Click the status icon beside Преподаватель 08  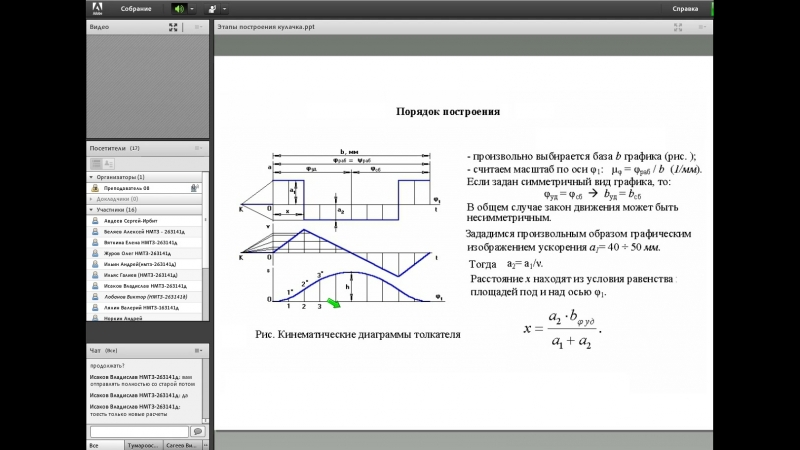coord(194,188)
